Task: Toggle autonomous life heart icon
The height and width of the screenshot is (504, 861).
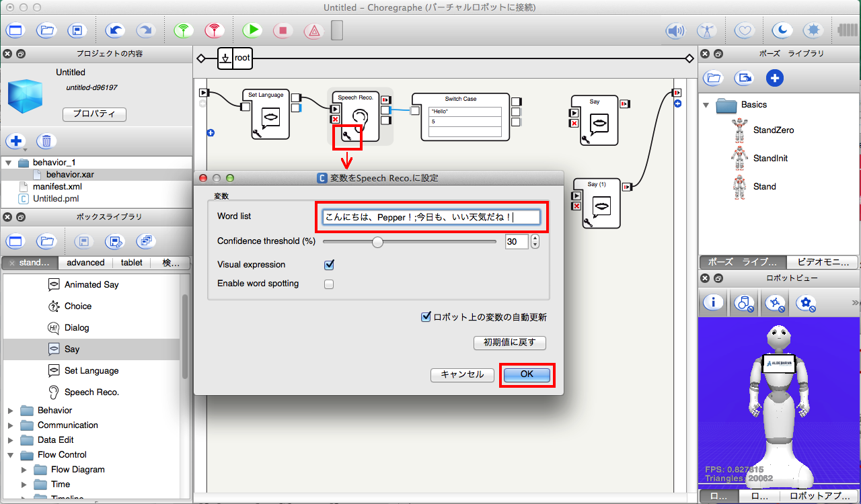Action: [744, 31]
